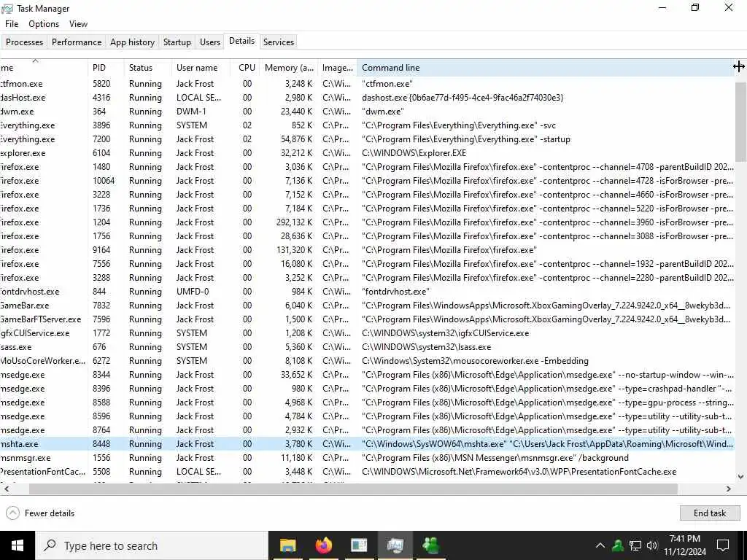Open the File menu
Viewport: 747px width, 560px height.
12,24
